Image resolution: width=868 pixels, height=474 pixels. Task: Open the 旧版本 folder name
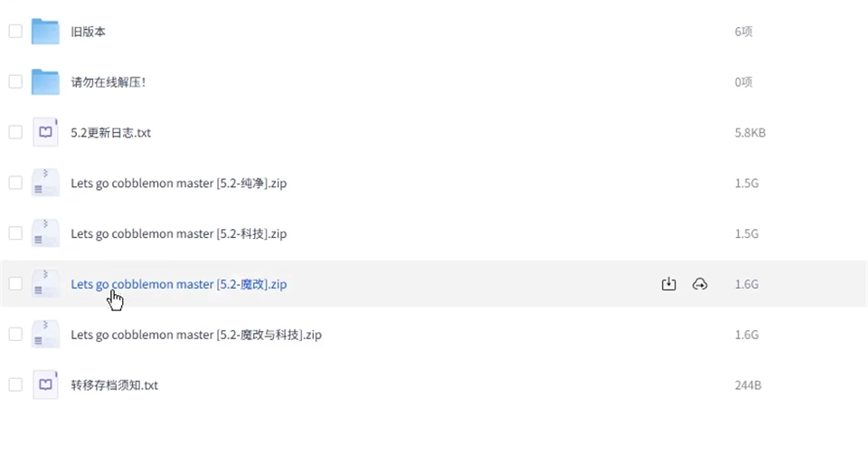pyautogui.click(x=89, y=32)
